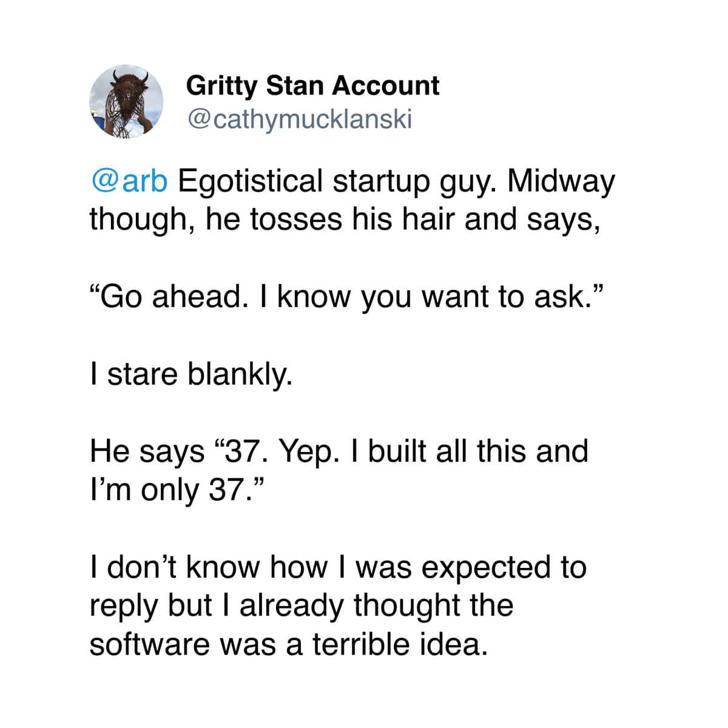Select the word "blankly"
This screenshot has width=728, height=728.
[238, 374]
